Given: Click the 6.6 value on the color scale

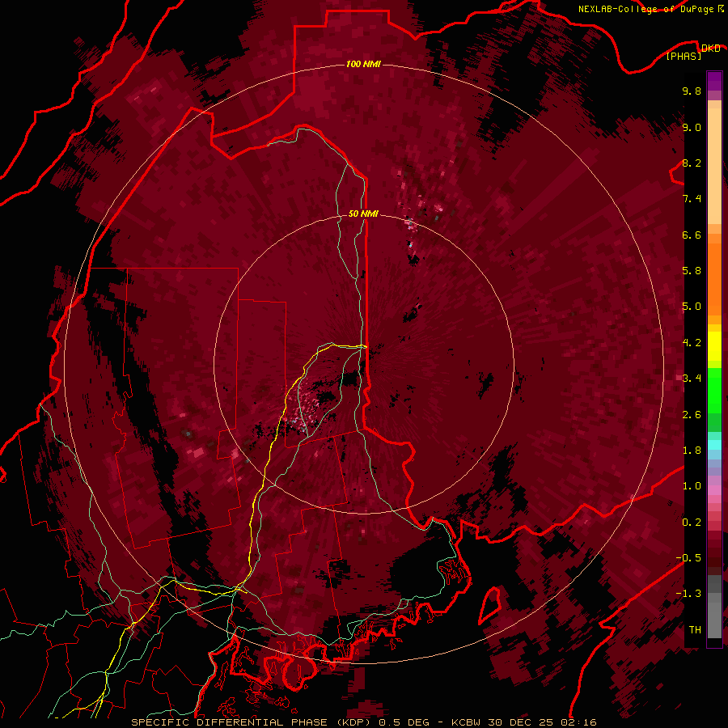Looking at the screenshot, I should (692, 235).
